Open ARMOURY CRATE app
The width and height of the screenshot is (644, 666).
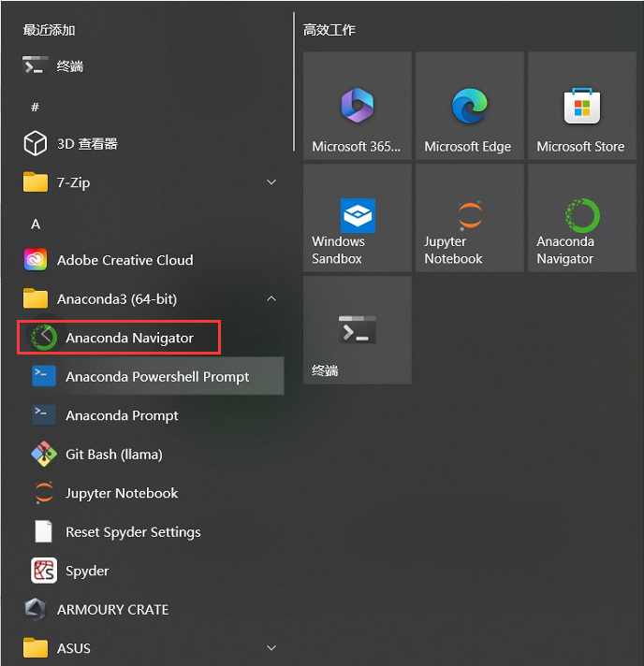click(111, 609)
